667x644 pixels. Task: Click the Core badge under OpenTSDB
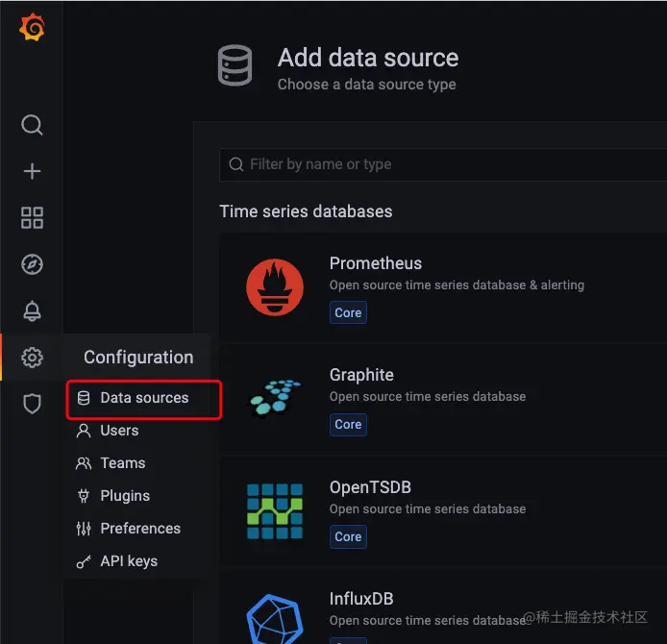348,536
